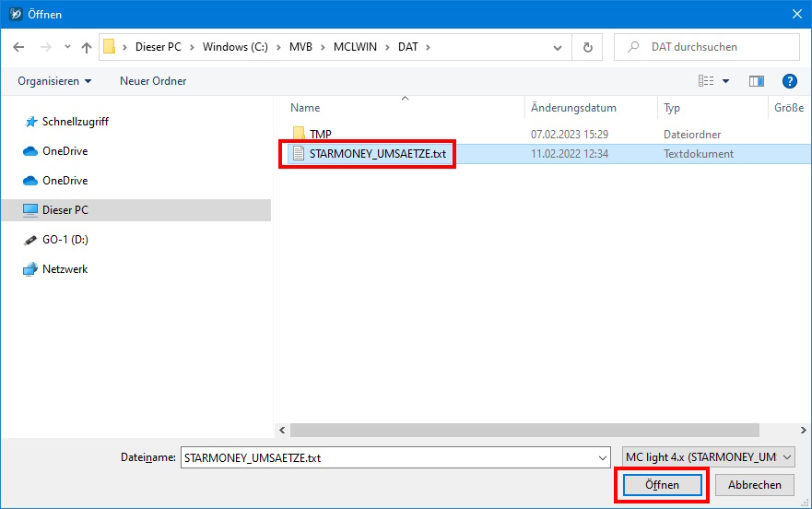Open address bar history dropdown

click(558, 48)
